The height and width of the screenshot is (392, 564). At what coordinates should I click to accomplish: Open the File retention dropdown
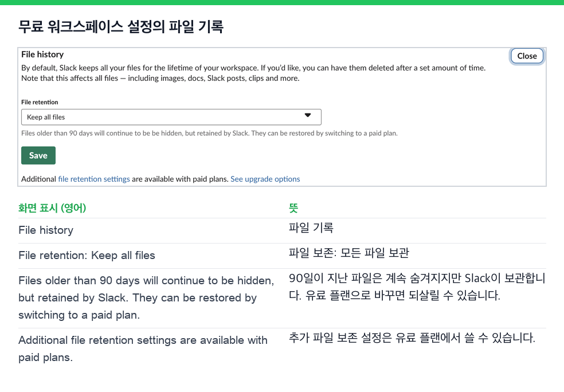pos(171,117)
